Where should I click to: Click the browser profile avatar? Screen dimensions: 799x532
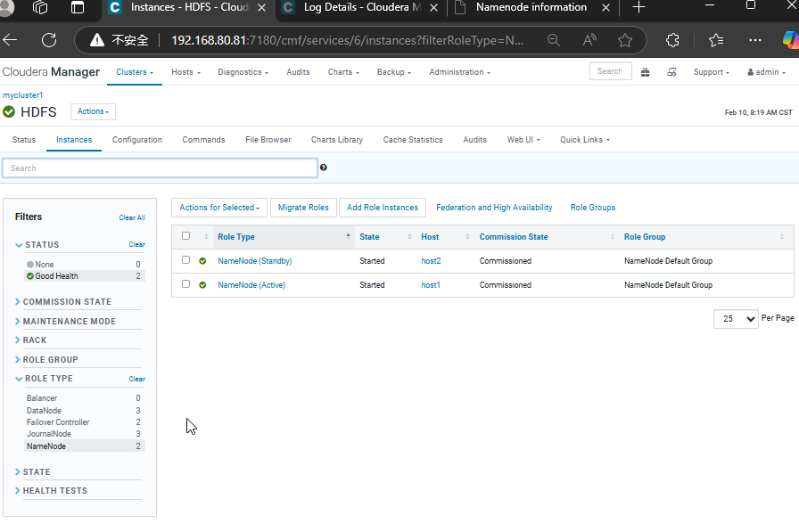click(x=6, y=7)
